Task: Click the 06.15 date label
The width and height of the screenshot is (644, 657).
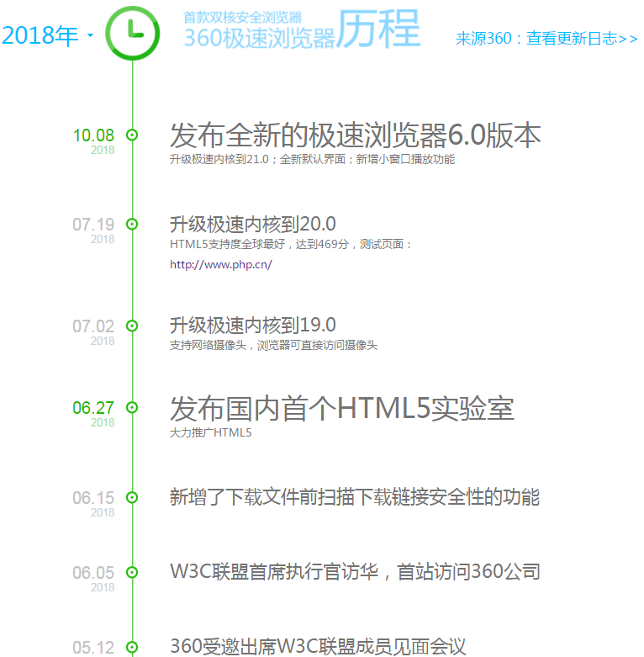Action: point(93,498)
